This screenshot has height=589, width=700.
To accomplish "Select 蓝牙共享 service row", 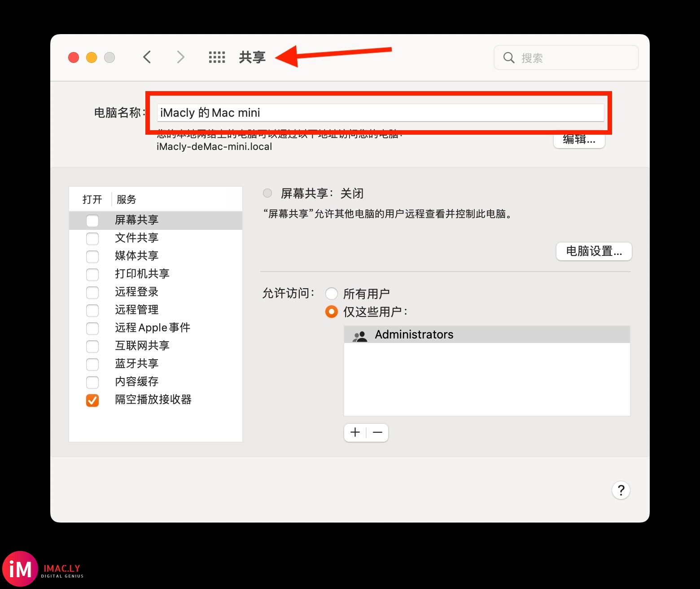I will tap(156, 364).
